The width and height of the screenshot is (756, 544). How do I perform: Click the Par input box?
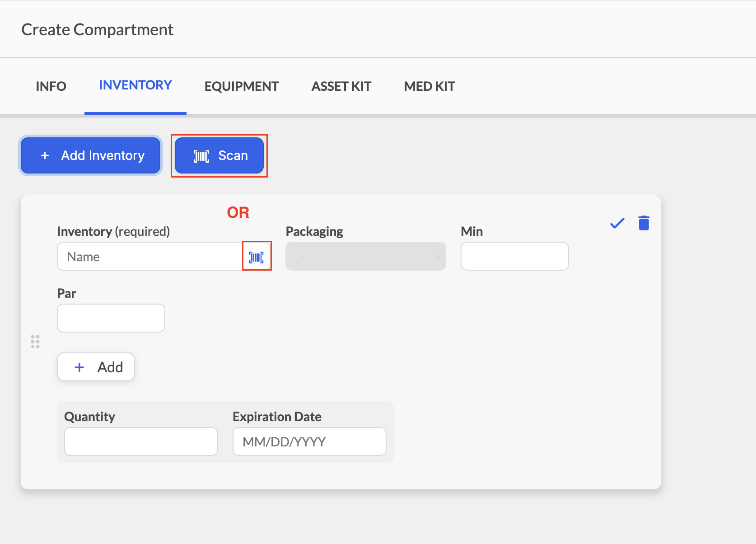111,318
